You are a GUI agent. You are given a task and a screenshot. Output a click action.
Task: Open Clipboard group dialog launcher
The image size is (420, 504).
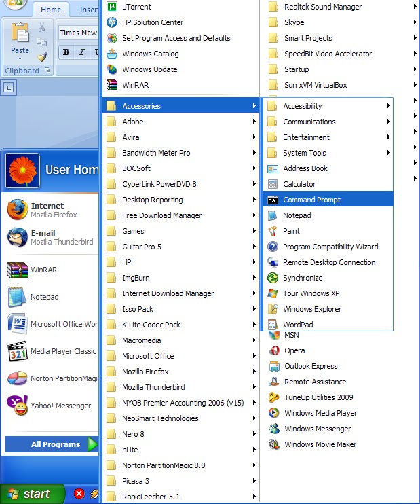point(47,70)
